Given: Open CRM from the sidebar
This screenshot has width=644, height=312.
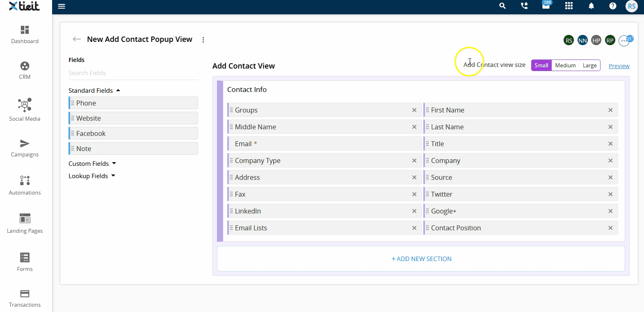Looking at the screenshot, I should (x=25, y=70).
